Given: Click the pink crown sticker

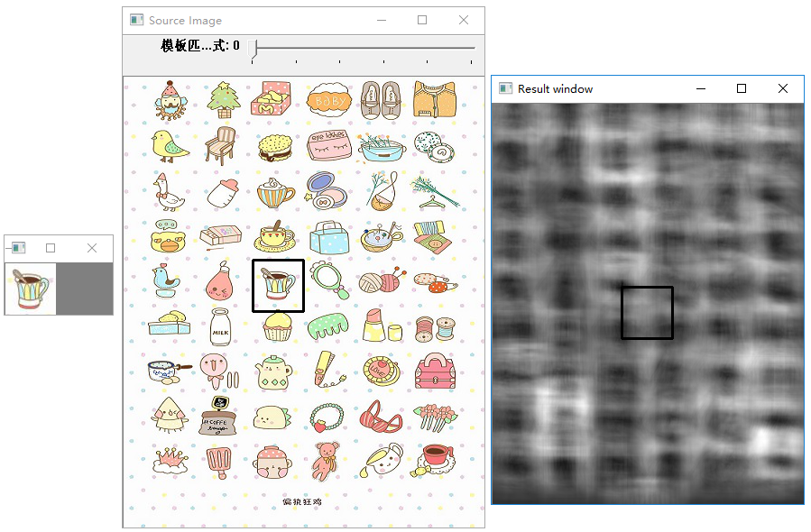Looking at the screenshot, I should point(170,460).
